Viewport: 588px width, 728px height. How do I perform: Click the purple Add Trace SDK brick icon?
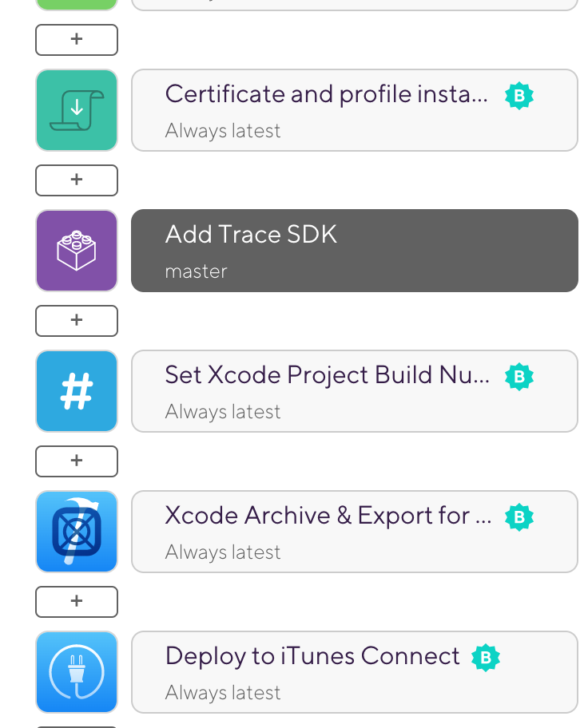tap(77, 251)
